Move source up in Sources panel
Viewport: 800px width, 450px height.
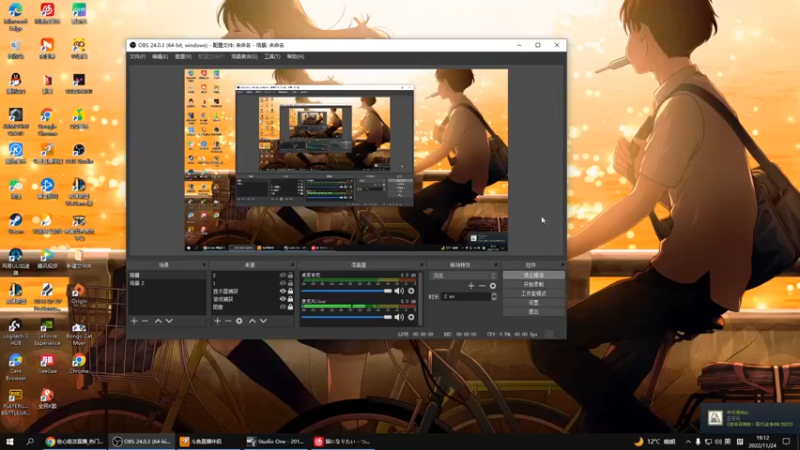(x=252, y=321)
